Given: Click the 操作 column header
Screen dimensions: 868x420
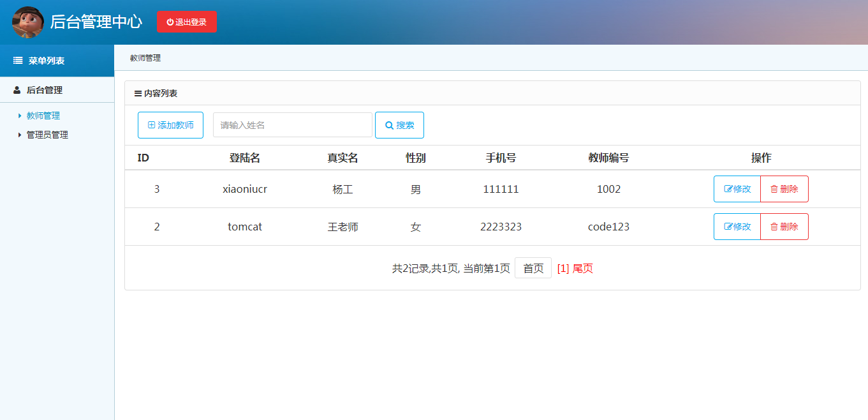Looking at the screenshot, I should [x=761, y=158].
